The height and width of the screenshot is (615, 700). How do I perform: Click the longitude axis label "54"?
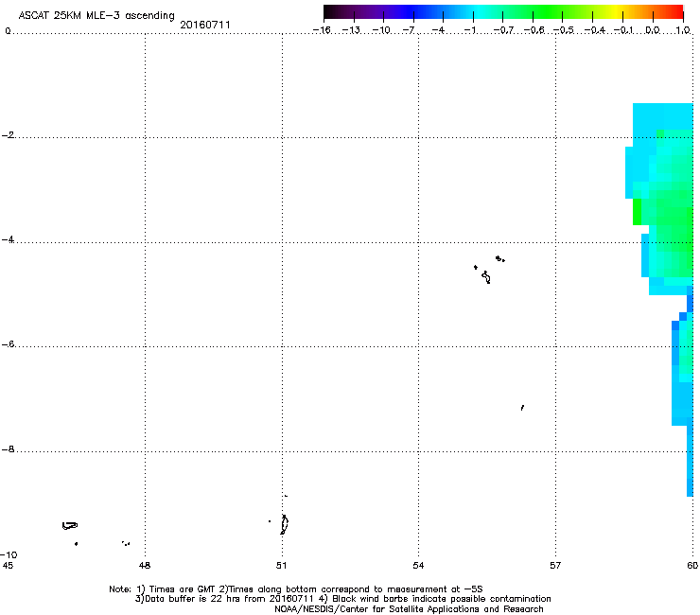[418, 566]
